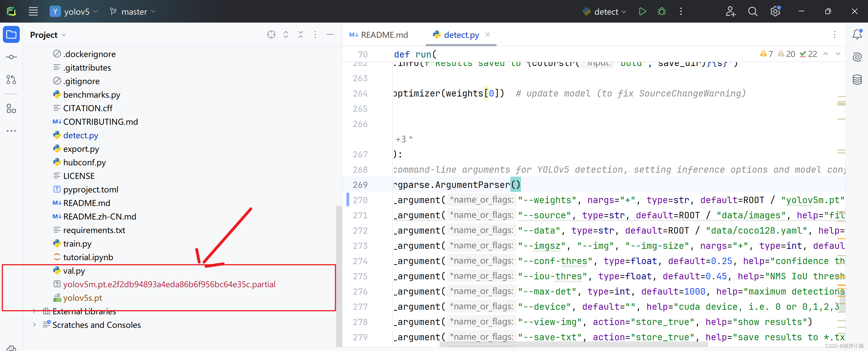Close the detect.py tab
This screenshot has width=868, height=351.
488,34
